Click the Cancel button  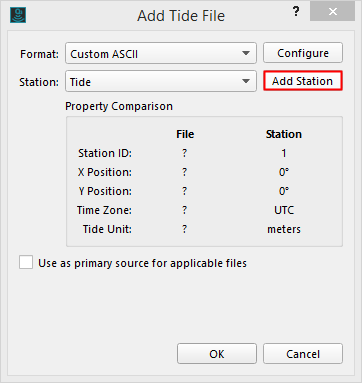point(303,354)
